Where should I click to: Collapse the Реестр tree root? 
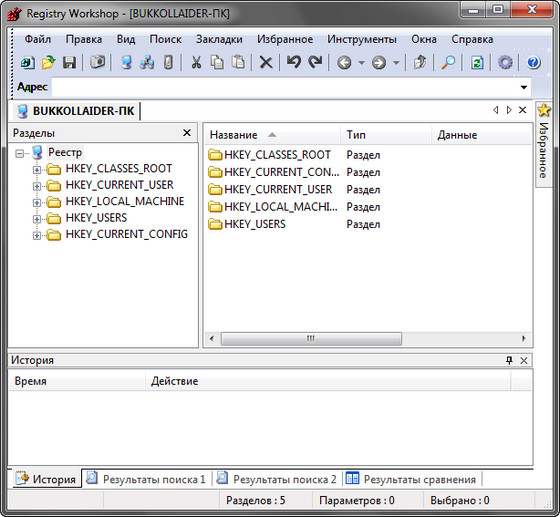20,154
